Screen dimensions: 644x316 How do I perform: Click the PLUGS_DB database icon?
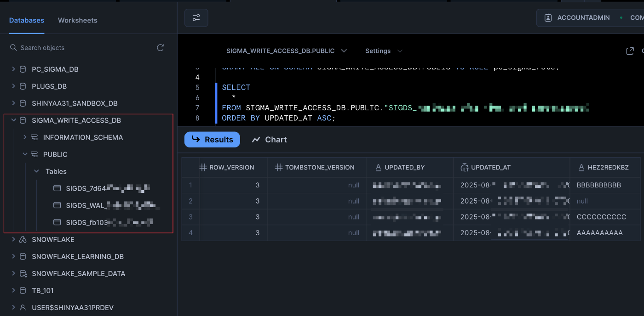point(23,86)
